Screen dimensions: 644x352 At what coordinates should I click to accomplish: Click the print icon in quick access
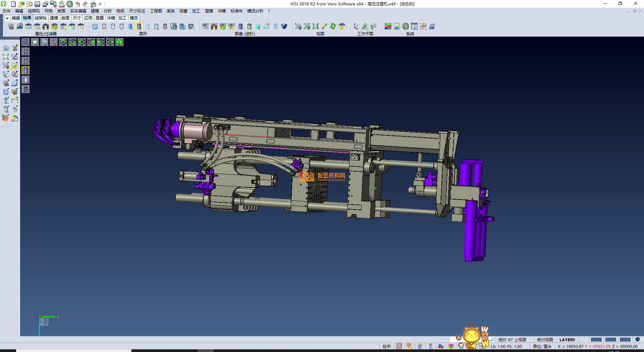pos(61,4)
